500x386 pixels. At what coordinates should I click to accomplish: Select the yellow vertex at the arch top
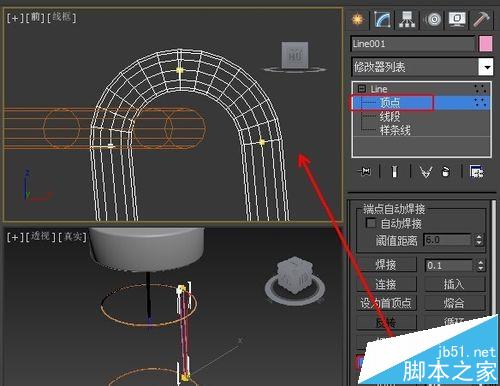pyautogui.click(x=180, y=70)
